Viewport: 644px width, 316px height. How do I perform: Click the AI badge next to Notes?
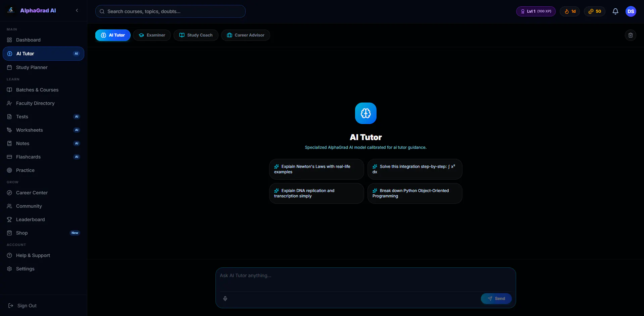(x=77, y=143)
